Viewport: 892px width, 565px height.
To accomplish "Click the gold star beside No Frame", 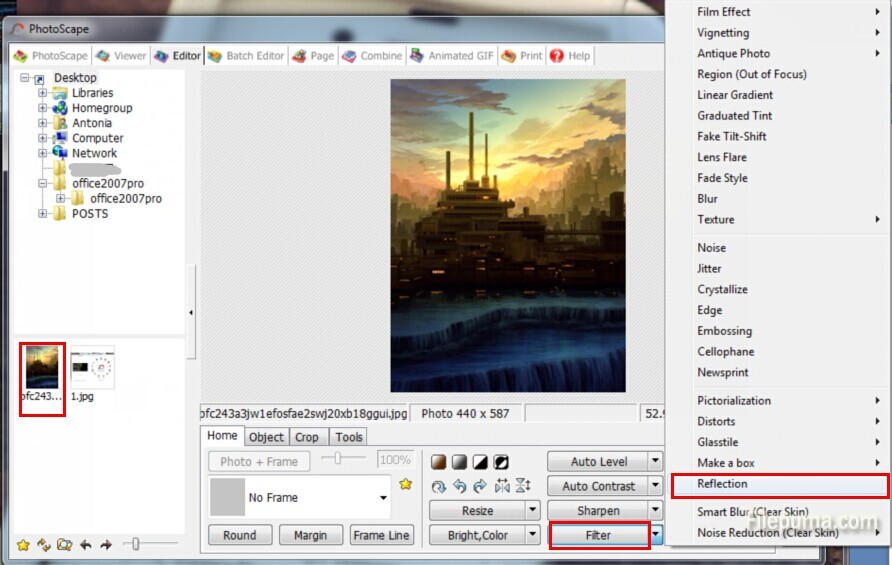I will [405, 485].
